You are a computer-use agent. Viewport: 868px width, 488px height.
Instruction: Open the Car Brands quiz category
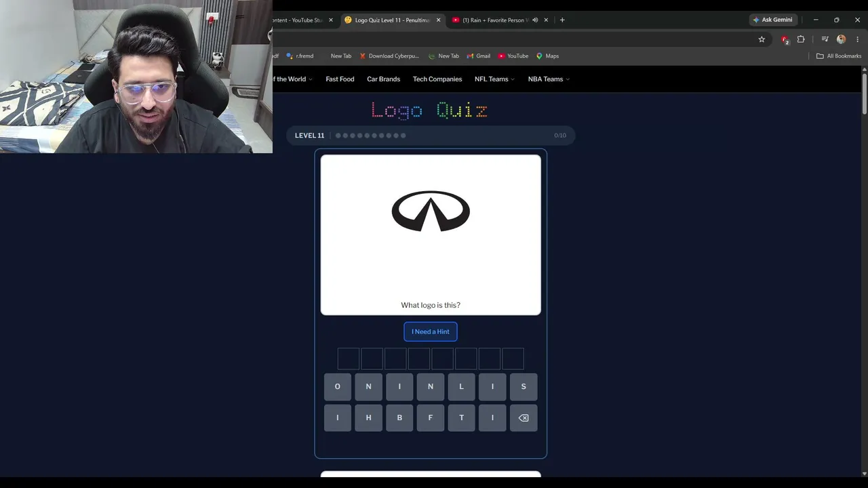point(383,79)
